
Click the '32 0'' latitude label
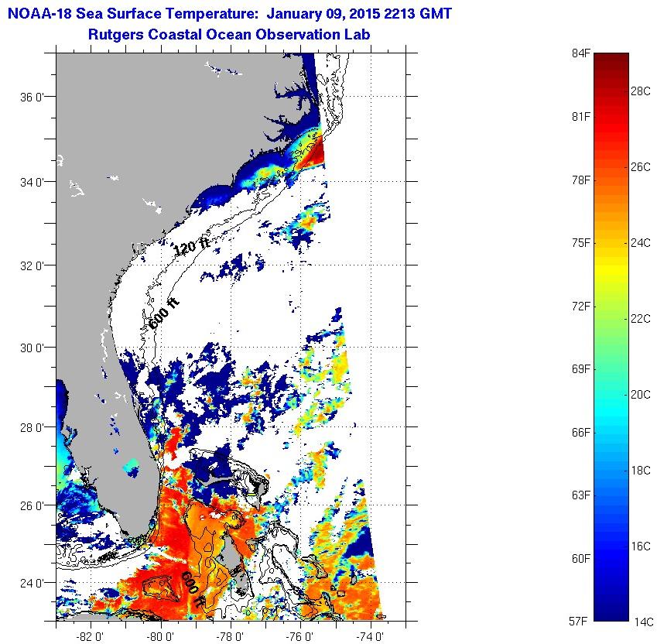[32, 265]
